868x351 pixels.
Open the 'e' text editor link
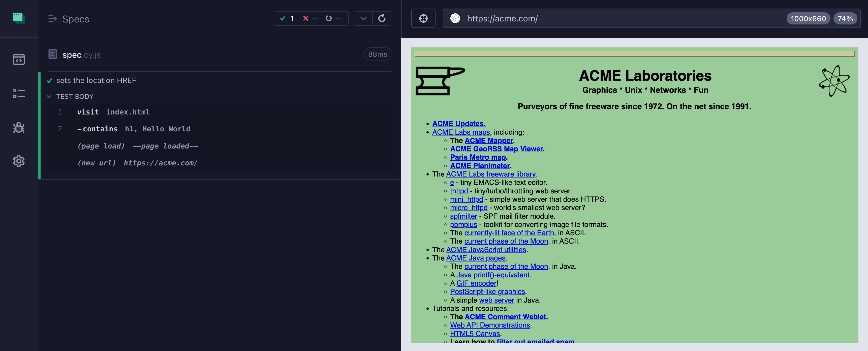click(452, 182)
